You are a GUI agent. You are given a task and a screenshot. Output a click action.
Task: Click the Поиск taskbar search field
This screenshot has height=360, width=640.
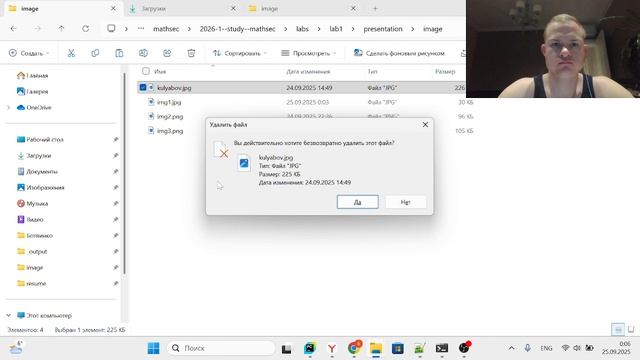click(x=221, y=348)
